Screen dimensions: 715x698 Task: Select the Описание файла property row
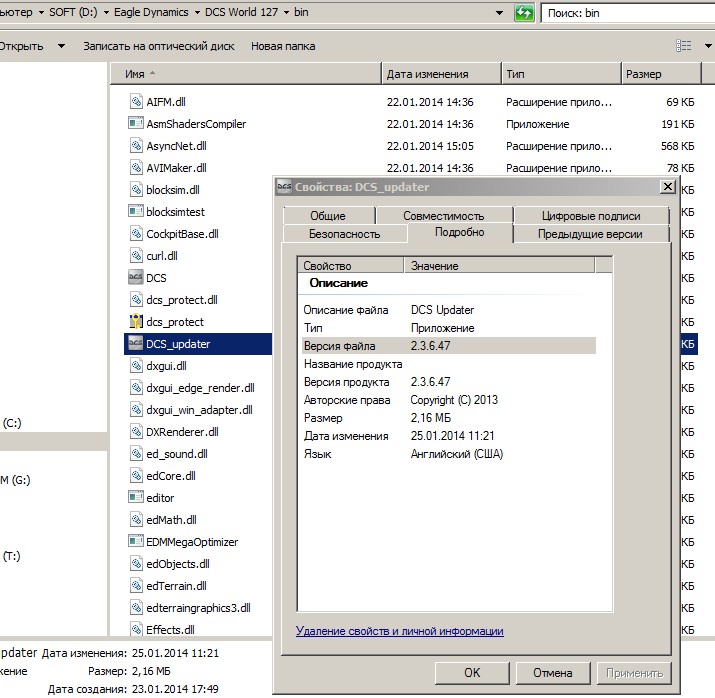(449, 310)
